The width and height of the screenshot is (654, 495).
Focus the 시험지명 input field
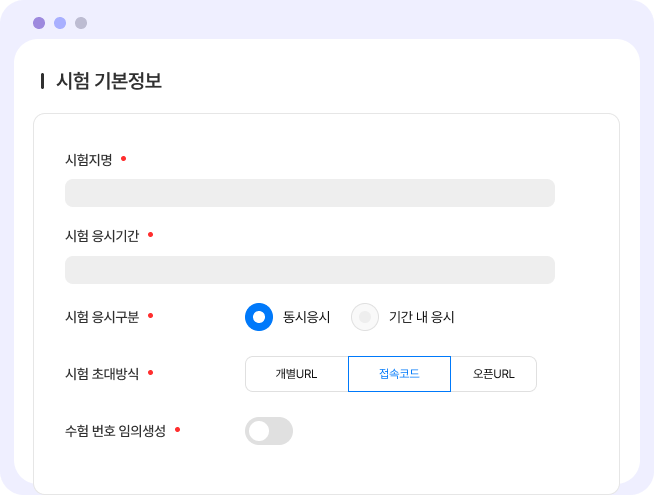[x=310, y=193]
